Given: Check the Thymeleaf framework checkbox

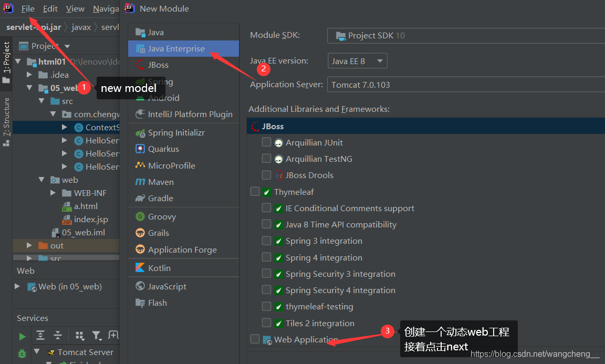Looking at the screenshot, I should tap(255, 192).
